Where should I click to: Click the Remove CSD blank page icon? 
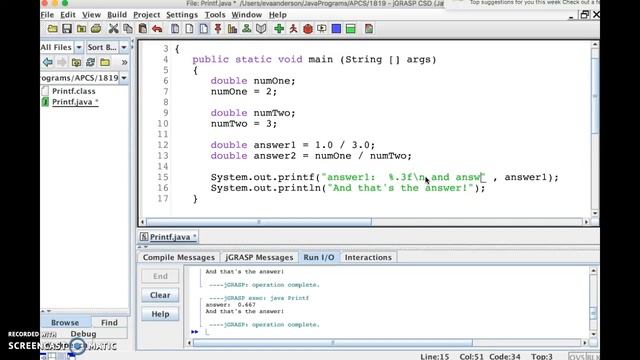click(189, 29)
